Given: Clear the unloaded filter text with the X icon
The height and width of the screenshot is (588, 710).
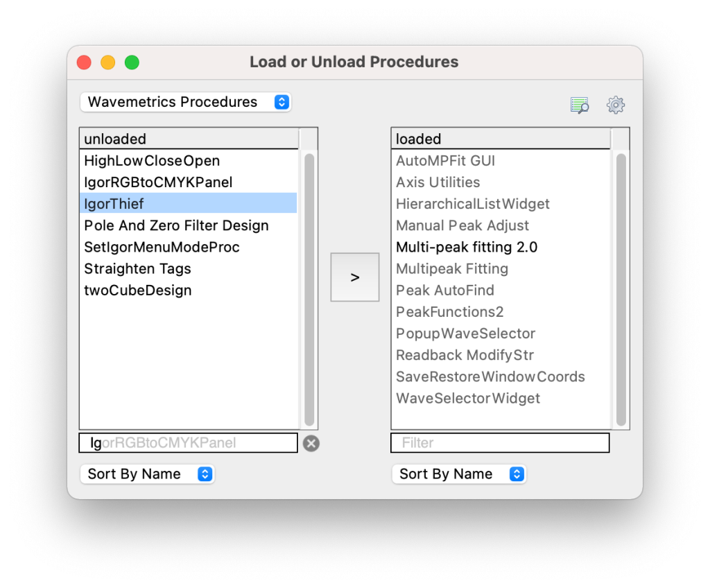Looking at the screenshot, I should [311, 444].
